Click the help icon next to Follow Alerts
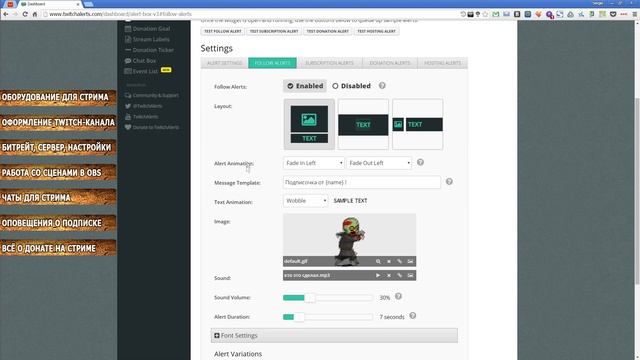Viewport: 640px width, 360px height. pyautogui.click(x=382, y=86)
